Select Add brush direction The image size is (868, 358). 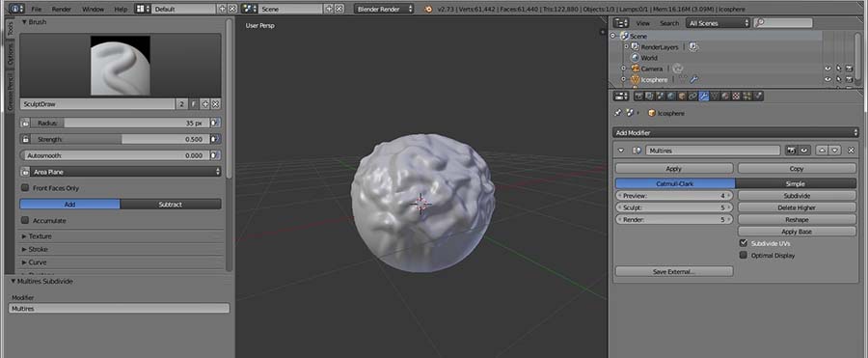click(69, 205)
